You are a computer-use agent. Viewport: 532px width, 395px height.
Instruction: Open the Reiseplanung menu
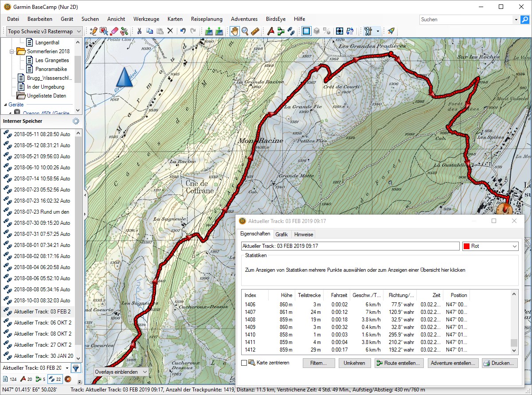(x=207, y=19)
